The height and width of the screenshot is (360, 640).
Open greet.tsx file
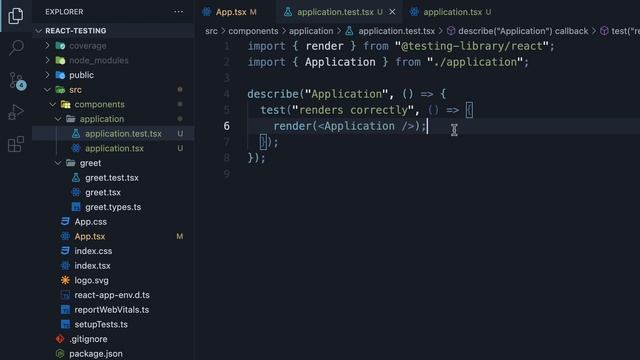coord(103,192)
